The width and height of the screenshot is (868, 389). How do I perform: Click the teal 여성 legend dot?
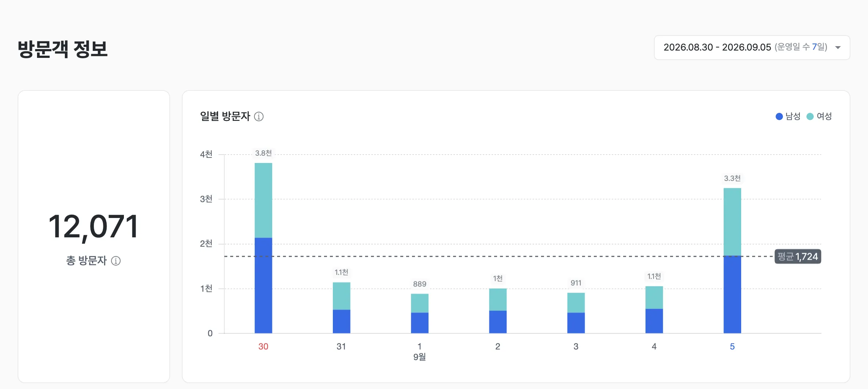(x=810, y=116)
